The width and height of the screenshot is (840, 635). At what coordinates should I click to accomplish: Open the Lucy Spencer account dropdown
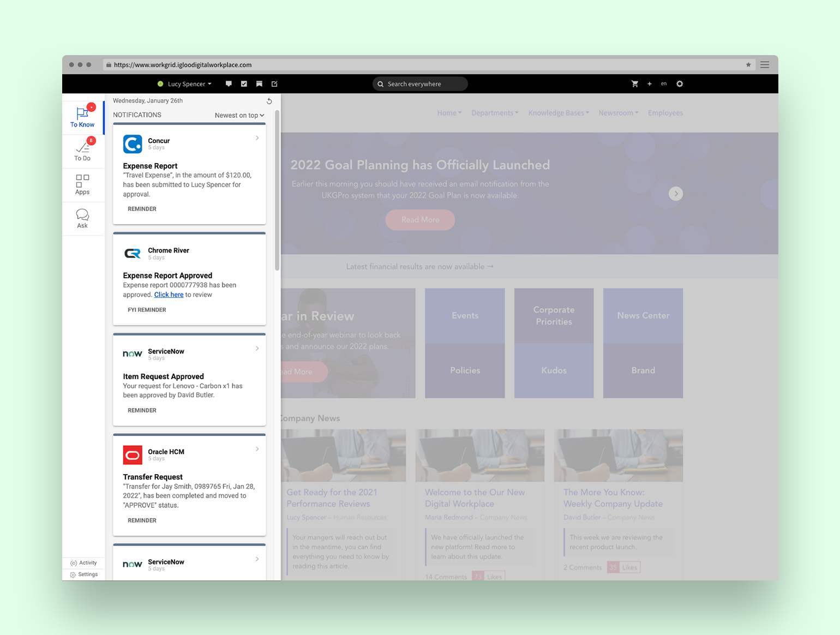tap(185, 83)
